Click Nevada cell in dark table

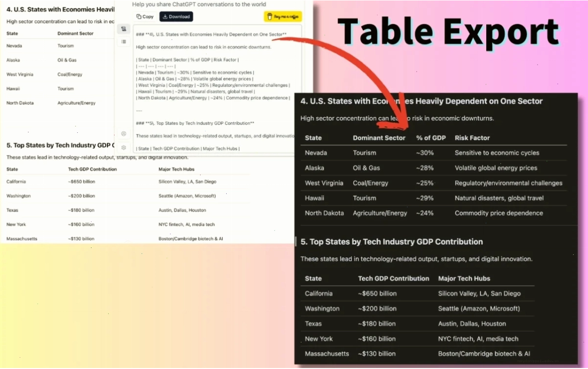(x=316, y=153)
